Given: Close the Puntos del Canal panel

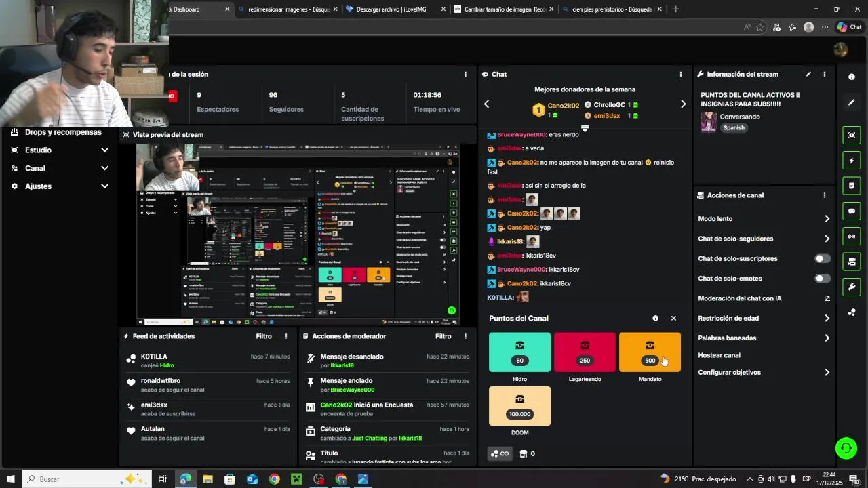Looking at the screenshot, I should point(673,318).
